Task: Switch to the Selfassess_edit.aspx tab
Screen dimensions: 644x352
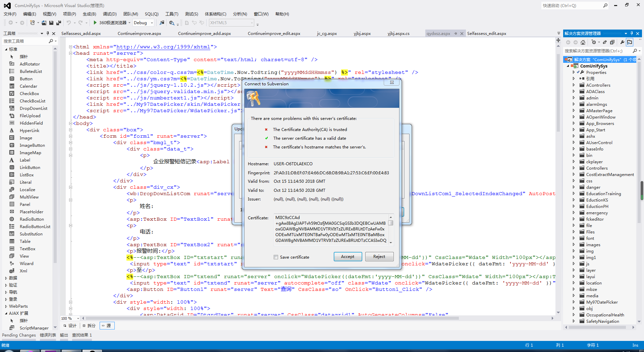Action: point(487,33)
